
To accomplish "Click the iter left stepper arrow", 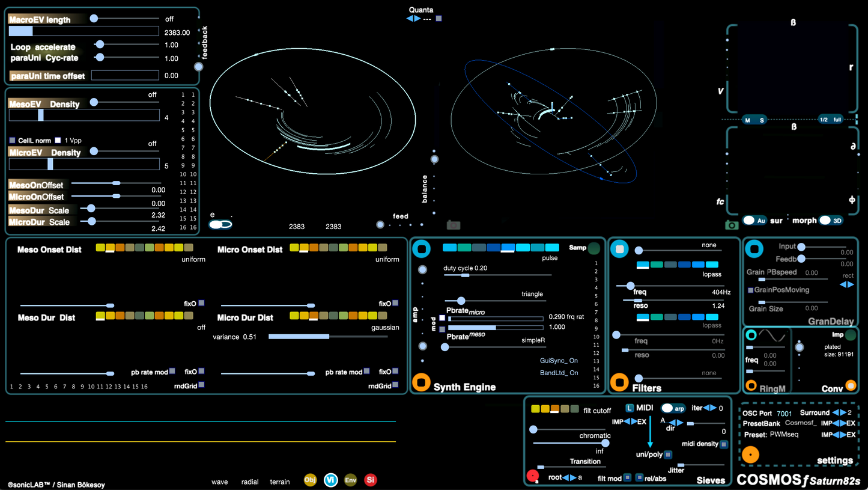I will click(706, 408).
